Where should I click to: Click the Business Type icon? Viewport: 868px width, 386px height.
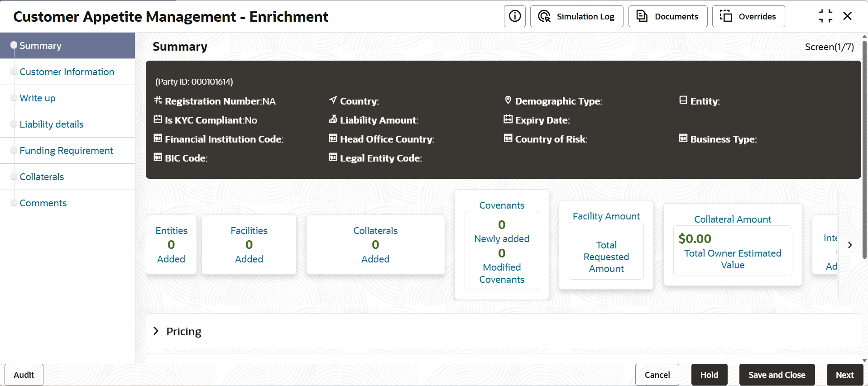(683, 138)
